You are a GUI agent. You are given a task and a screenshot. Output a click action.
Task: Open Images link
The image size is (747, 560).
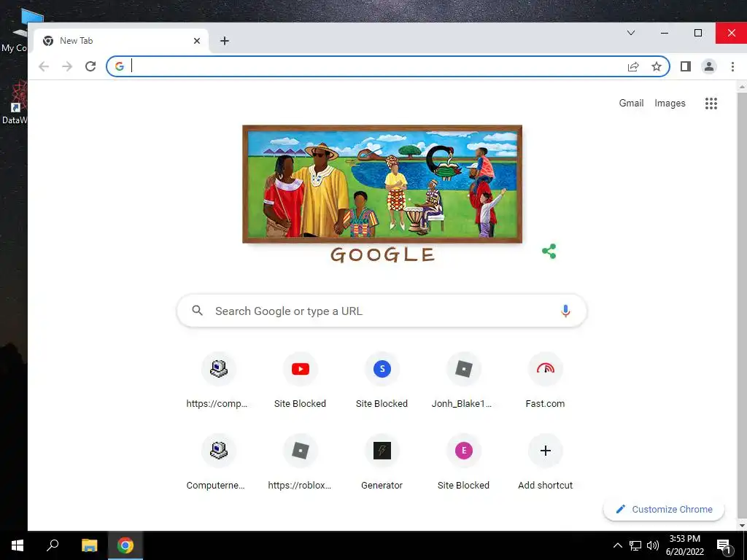[670, 104]
